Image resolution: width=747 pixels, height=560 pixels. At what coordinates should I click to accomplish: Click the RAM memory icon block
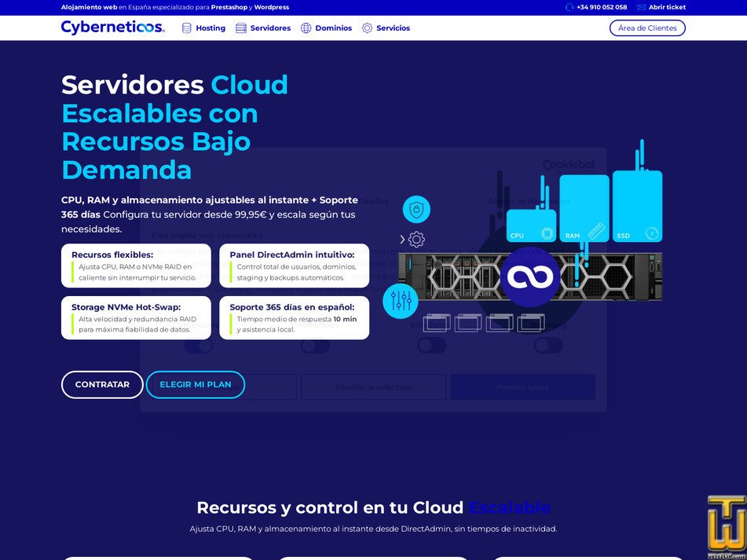click(x=584, y=209)
